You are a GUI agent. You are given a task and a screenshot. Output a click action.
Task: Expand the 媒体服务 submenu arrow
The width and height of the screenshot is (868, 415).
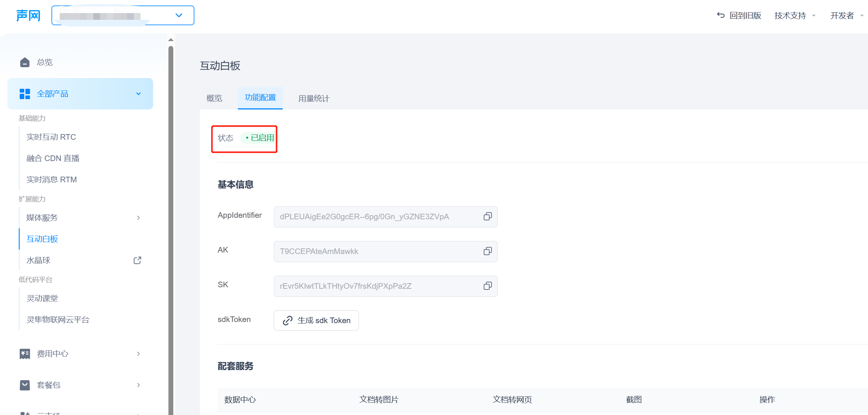click(x=139, y=218)
